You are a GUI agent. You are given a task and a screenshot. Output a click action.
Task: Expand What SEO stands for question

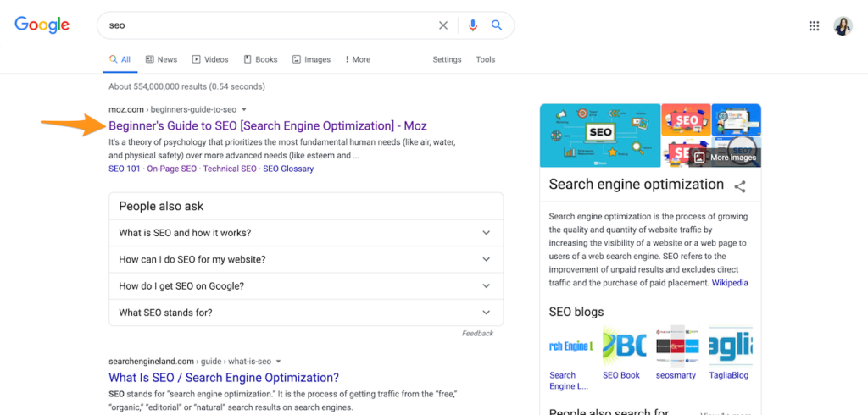click(x=306, y=313)
